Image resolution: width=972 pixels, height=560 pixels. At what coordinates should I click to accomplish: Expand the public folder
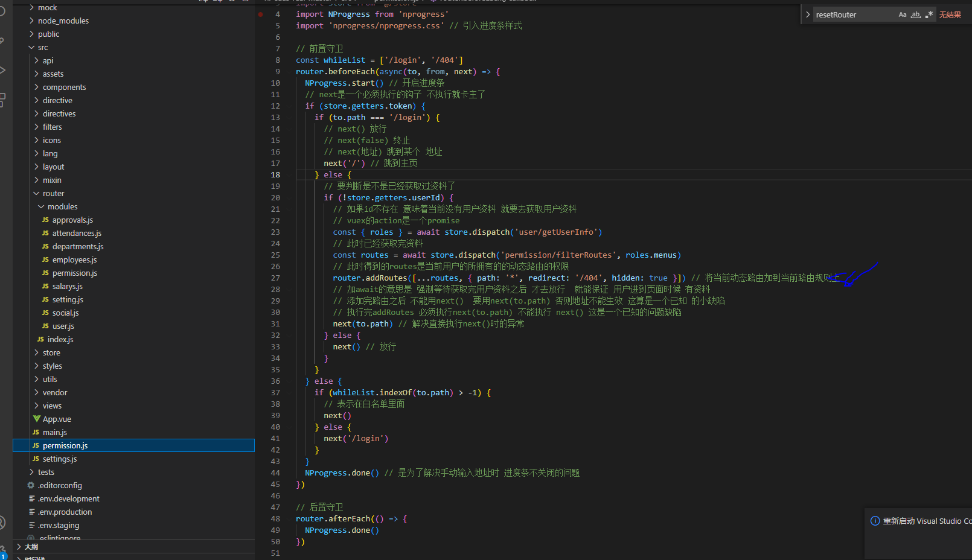(x=31, y=34)
